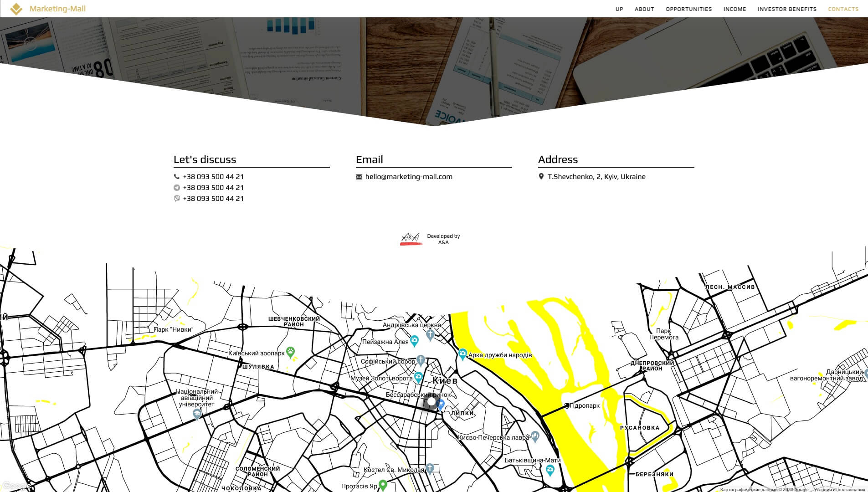Click the Київський зоопарк green paw marker
868x492 pixels.
(x=291, y=352)
